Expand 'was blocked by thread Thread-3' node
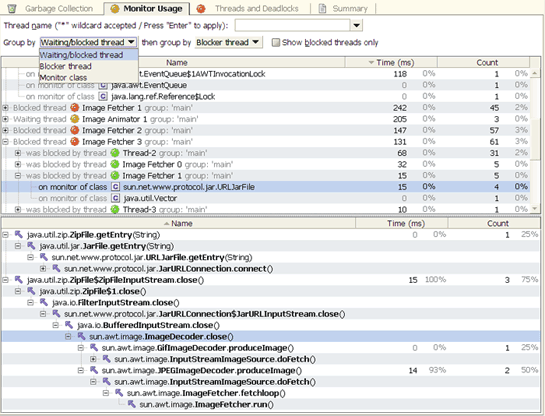The image size is (545, 416). click(18, 210)
